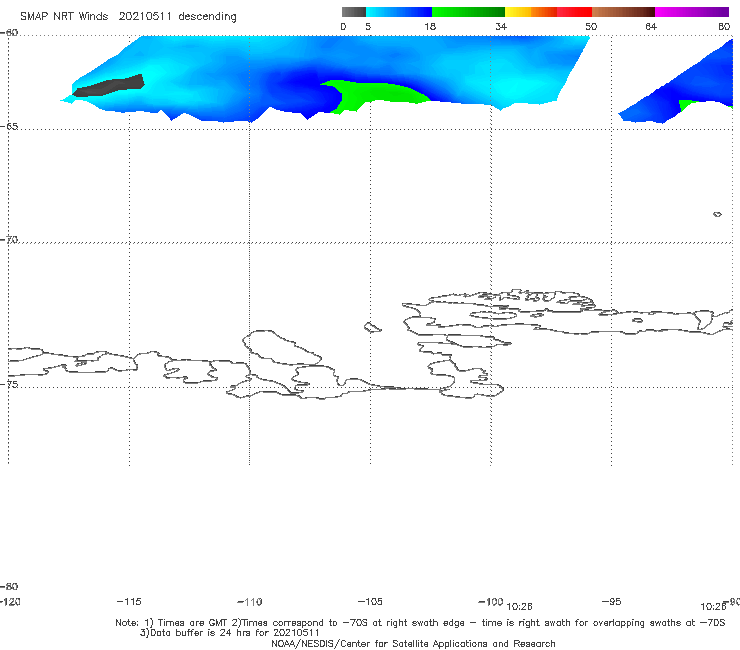The width and height of the screenshot is (740, 650).
Task: Click the latitude label '-70'
Action: [x=9, y=240]
